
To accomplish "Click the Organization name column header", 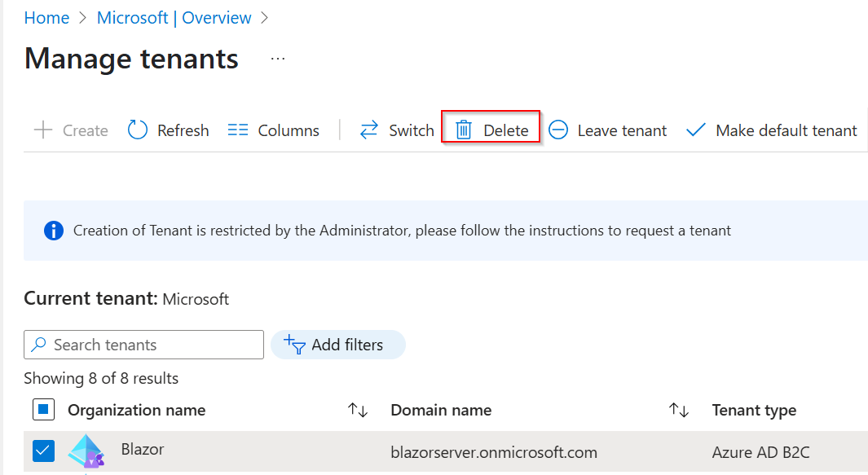I will click(137, 411).
